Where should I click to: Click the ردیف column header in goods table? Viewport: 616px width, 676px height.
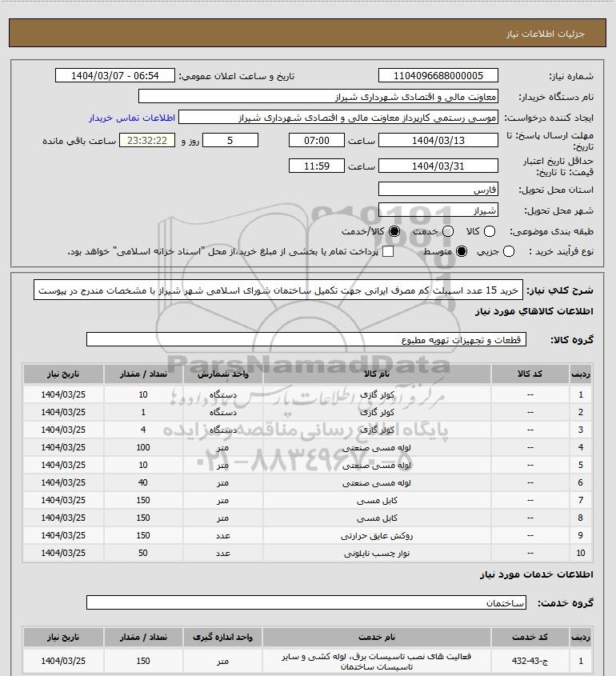[x=581, y=374]
